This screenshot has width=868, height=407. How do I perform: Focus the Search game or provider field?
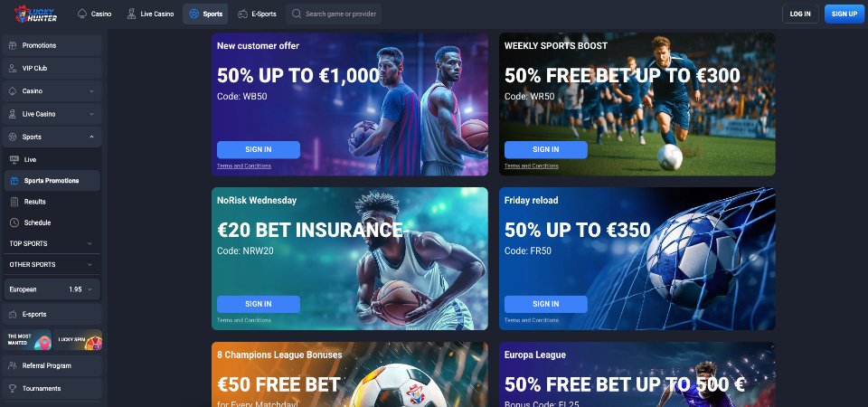(x=334, y=14)
